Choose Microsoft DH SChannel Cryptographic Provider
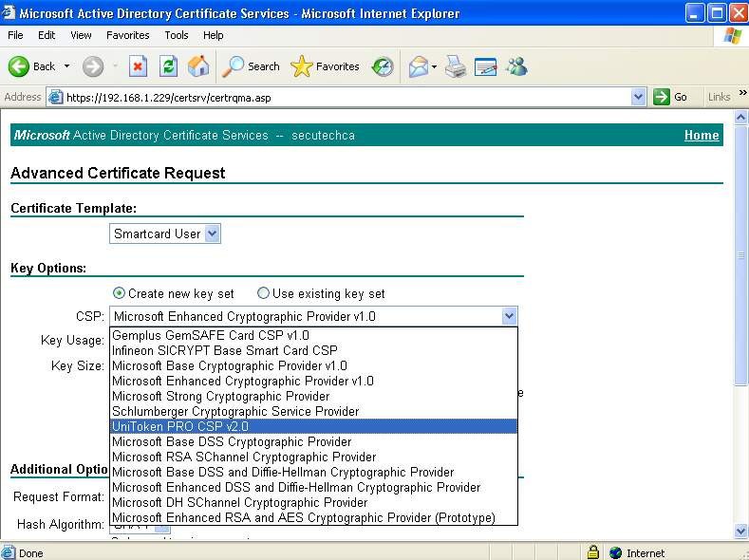This screenshot has height=560, width=749. (x=313, y=502)
